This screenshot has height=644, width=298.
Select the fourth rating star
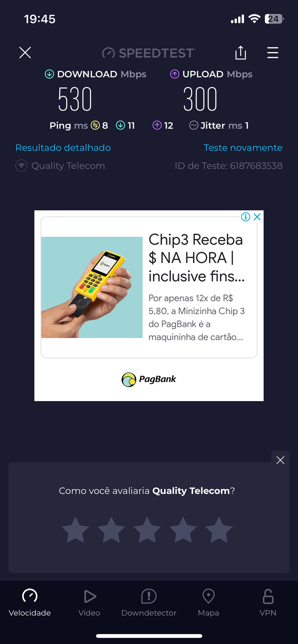click(x=183, y=530)
